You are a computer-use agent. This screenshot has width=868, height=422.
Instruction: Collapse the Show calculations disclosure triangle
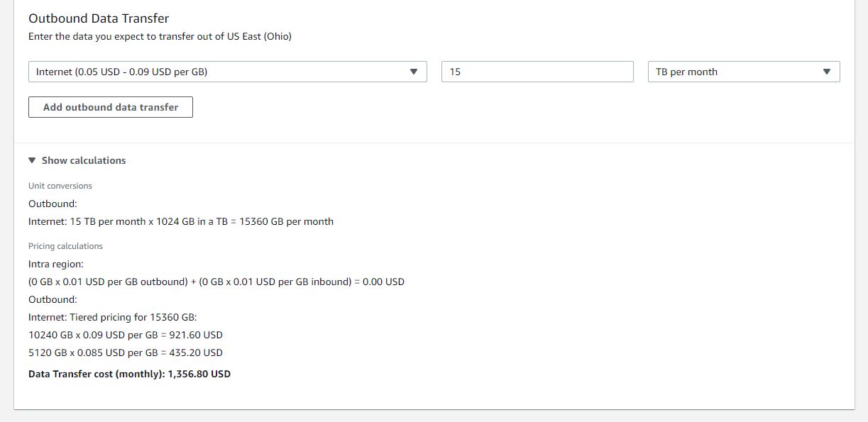pyautogui.click(x=32, y=161)
